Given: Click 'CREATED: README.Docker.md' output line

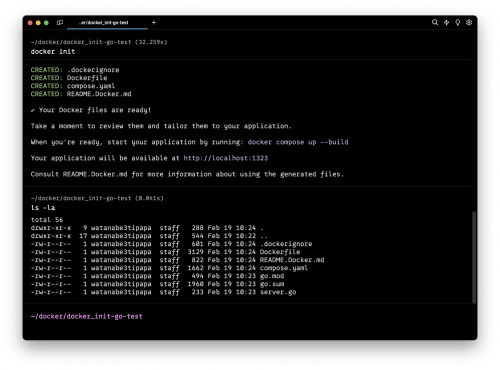Looking at the screenshot, I should [x=81, y=94].
